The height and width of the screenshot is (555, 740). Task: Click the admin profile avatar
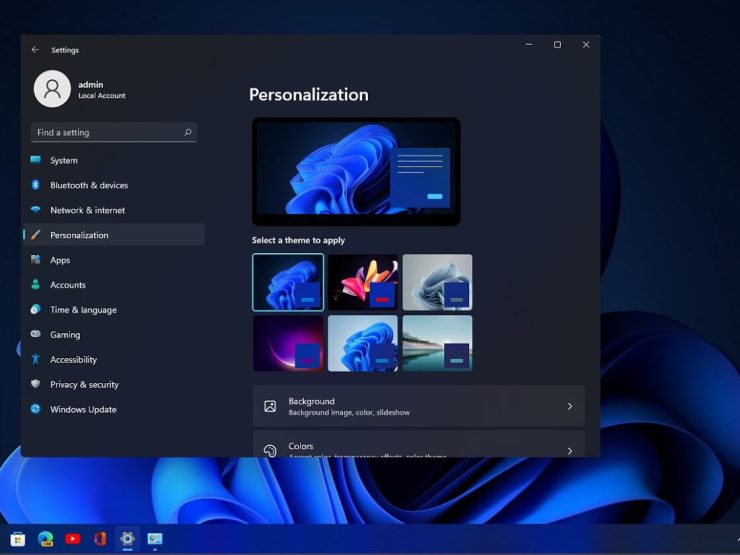click(52, 89)
